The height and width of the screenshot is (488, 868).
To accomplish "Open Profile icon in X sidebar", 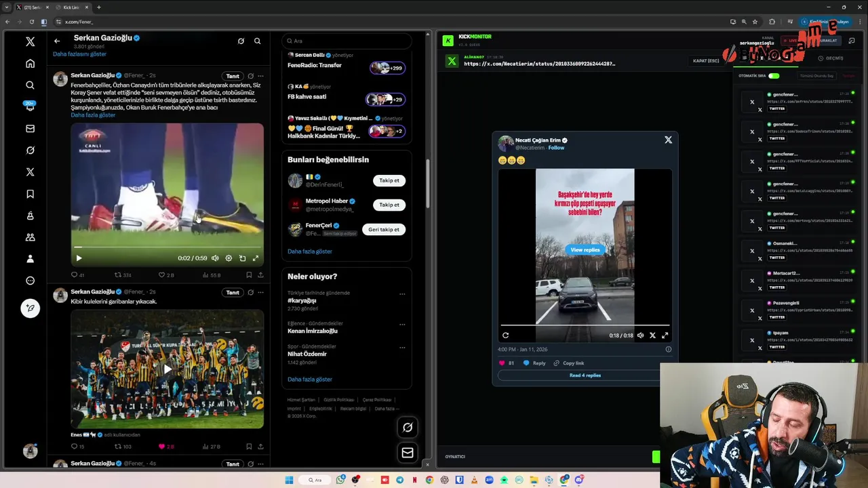I will [30, 259].
